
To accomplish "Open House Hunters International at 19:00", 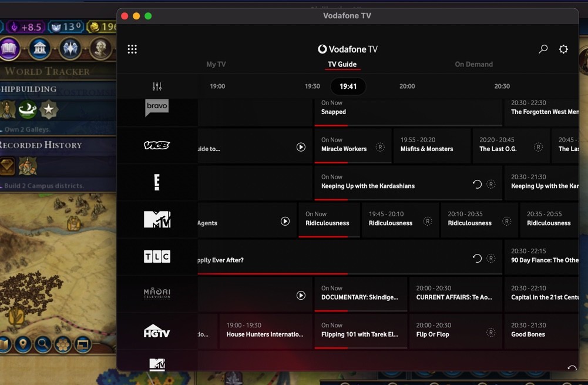I will (x=266, y=330).
